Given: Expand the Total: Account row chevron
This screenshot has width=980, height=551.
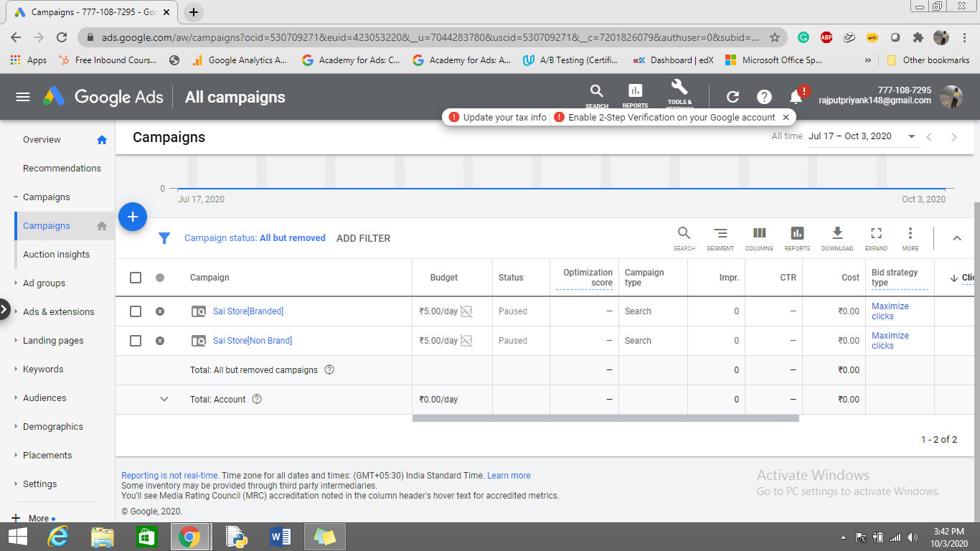Looking at the screenshot, I should (164, 400).
